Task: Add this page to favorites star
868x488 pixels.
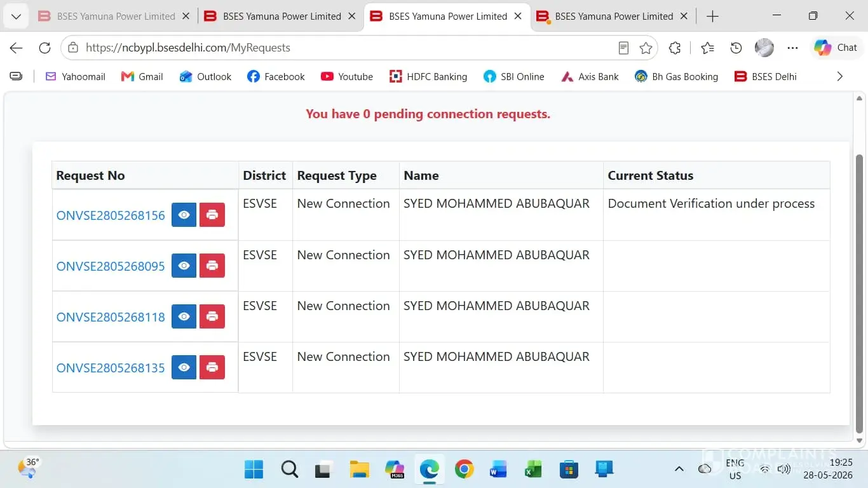Action: tap(646, 48)
